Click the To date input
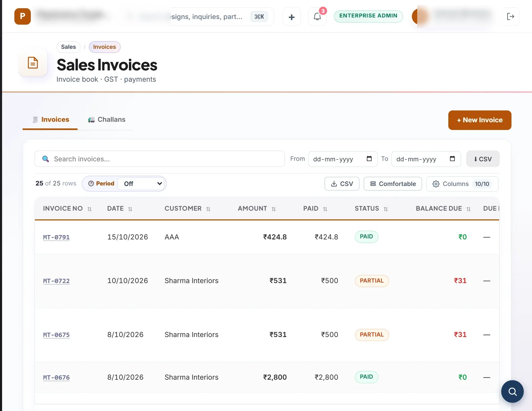Image resolution: width=532 pixels, height=411 pixels. (426, 159)
